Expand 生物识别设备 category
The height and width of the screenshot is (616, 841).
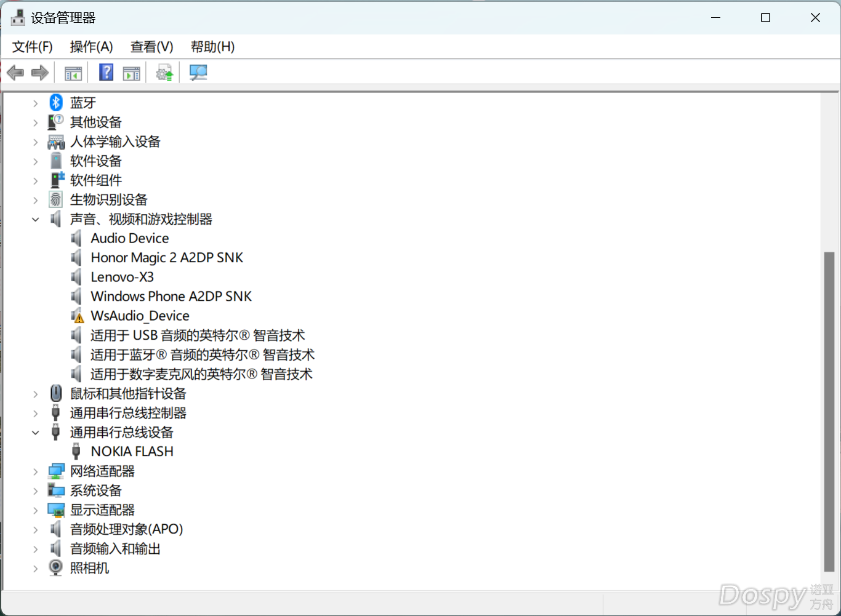36,200
